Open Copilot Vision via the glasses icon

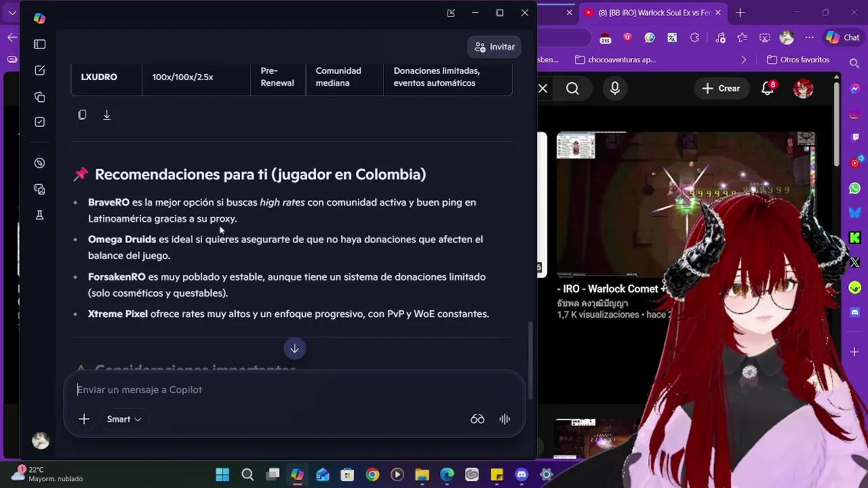click(477, 419)
